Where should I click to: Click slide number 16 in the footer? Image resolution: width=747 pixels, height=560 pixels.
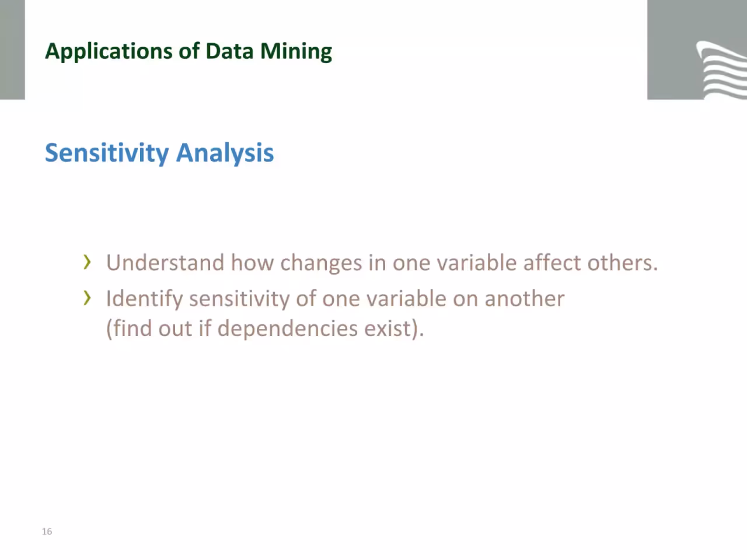pos(47,531)
